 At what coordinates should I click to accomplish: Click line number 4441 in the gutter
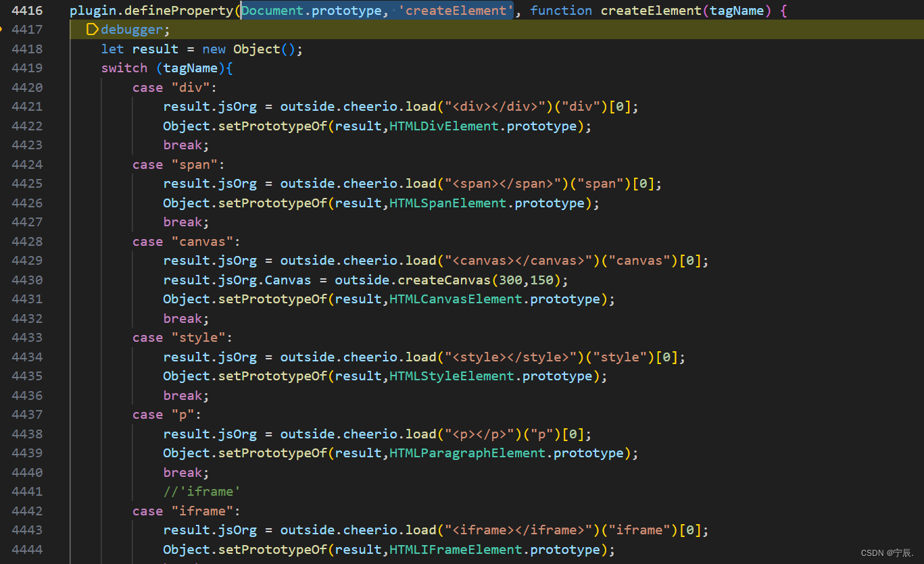coord(27,492)
